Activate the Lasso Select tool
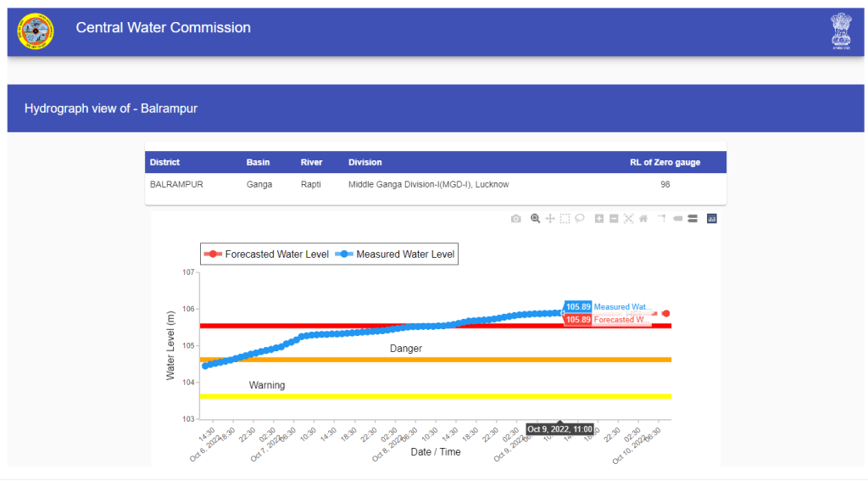 point(580,219)
